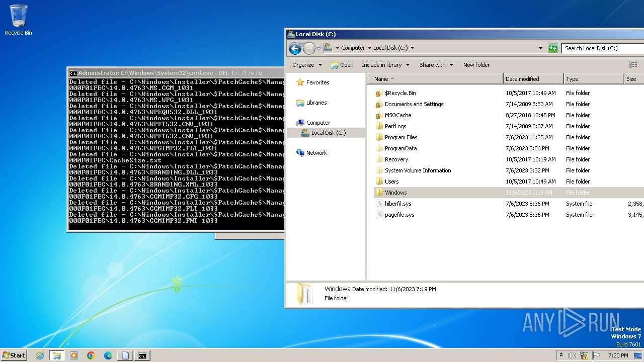Image resolution: width=644 pixels, height=362 pixels.
Task: Select the Program Files folder icon
Action: click(379, 137)
